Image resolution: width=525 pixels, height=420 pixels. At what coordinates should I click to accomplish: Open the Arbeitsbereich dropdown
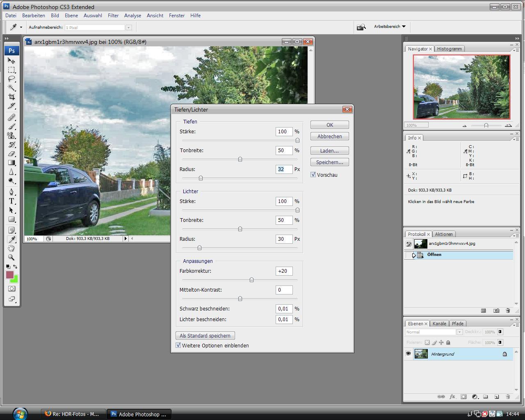click(x=390, y=27)
